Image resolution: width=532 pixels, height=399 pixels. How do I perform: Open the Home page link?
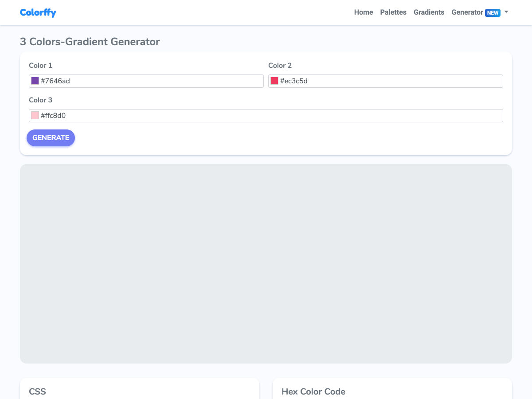click(x=363, y=12)
